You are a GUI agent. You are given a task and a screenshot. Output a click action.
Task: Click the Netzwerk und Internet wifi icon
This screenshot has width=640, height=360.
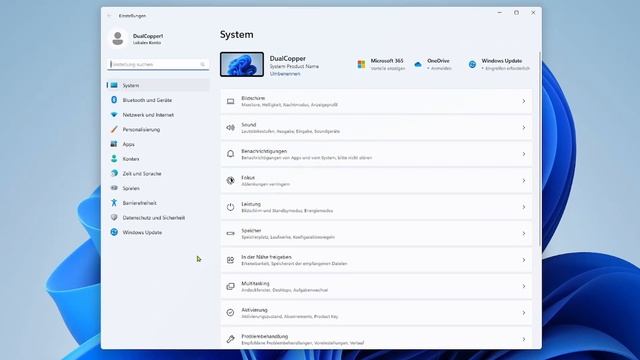[x=114, y=115]
